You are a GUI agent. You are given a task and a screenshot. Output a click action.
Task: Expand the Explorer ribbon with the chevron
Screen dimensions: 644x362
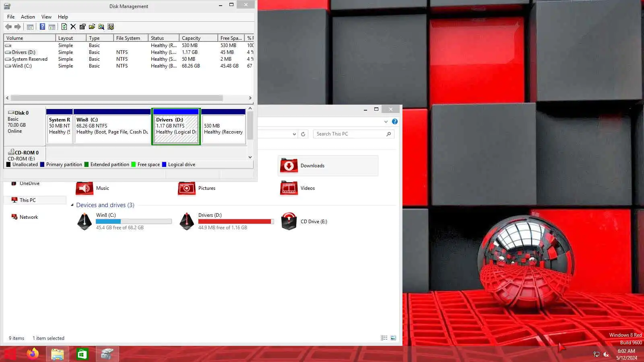point(386,121)
